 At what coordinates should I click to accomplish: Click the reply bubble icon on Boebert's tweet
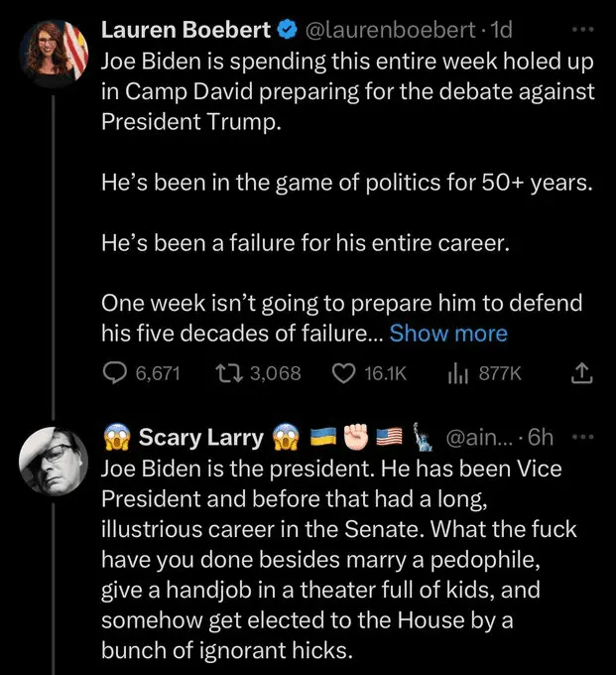coord(116,373)
